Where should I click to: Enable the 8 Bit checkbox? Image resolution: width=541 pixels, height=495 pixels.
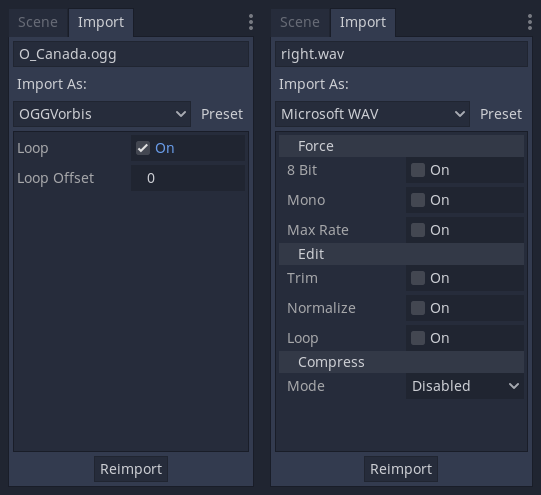pyautogui.click(x=417, y=170)
